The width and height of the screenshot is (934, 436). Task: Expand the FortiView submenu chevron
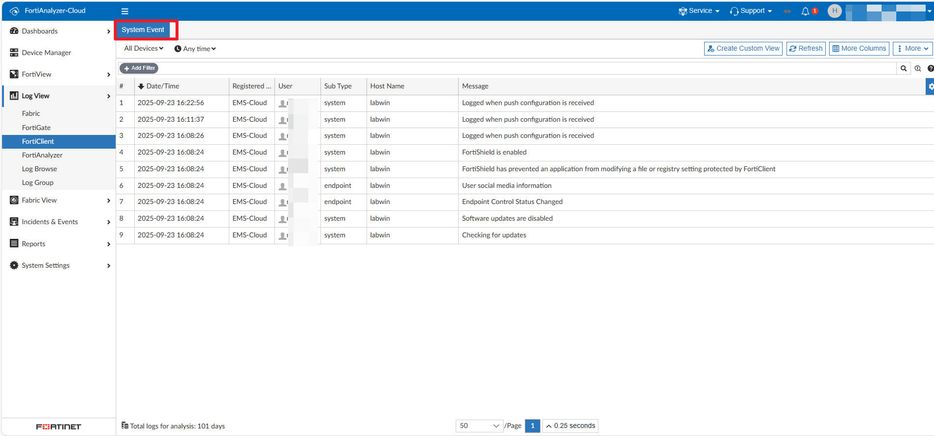(x=108, y=74)
